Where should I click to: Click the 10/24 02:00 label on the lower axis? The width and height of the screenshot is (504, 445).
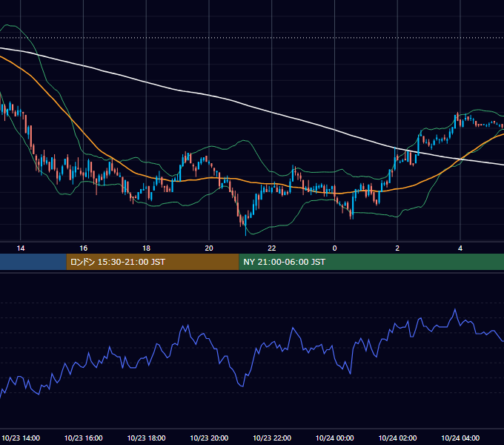[x=397, y=438]
